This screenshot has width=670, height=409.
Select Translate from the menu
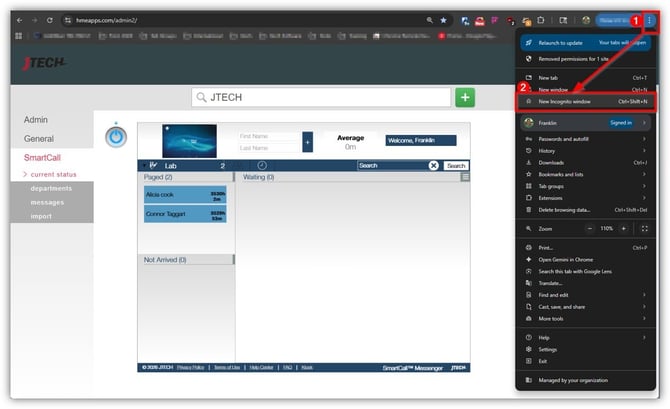585,283
